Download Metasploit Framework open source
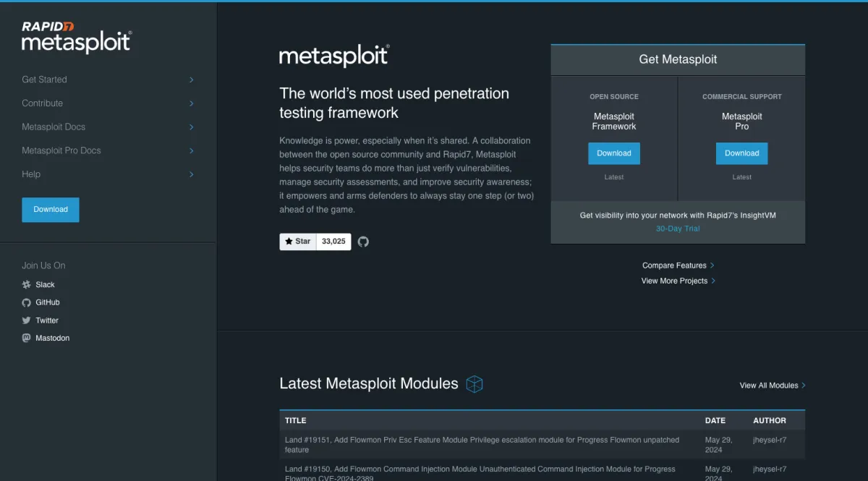 tap(614, 153)
